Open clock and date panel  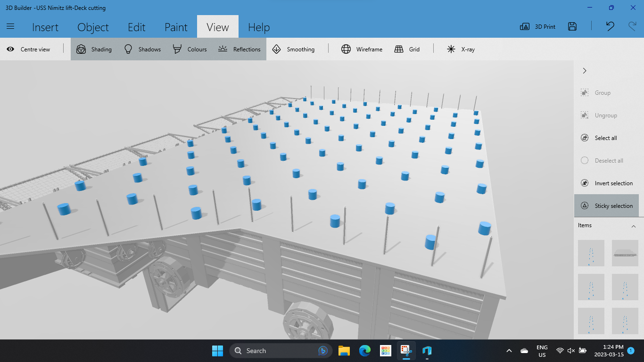pyautogui.click(x=608, y=351)
